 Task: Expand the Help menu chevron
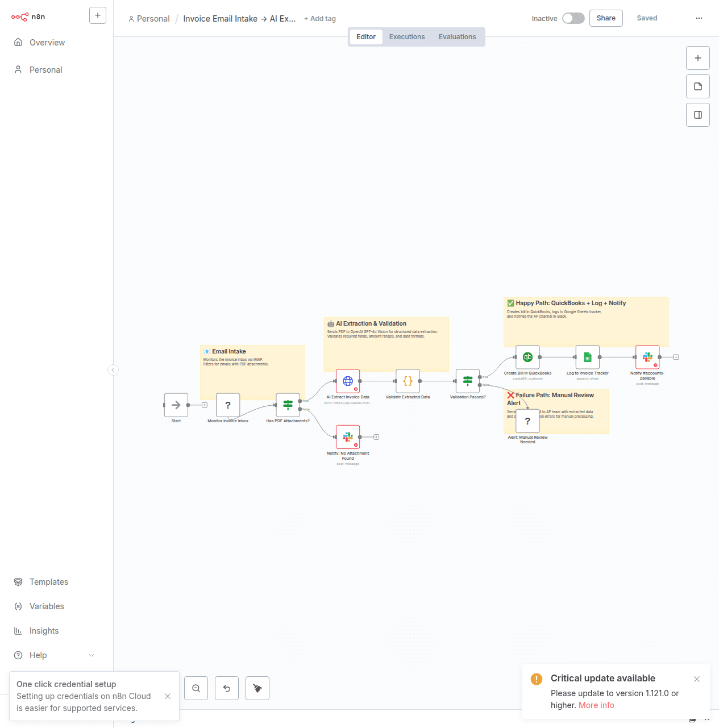point(92,655)
